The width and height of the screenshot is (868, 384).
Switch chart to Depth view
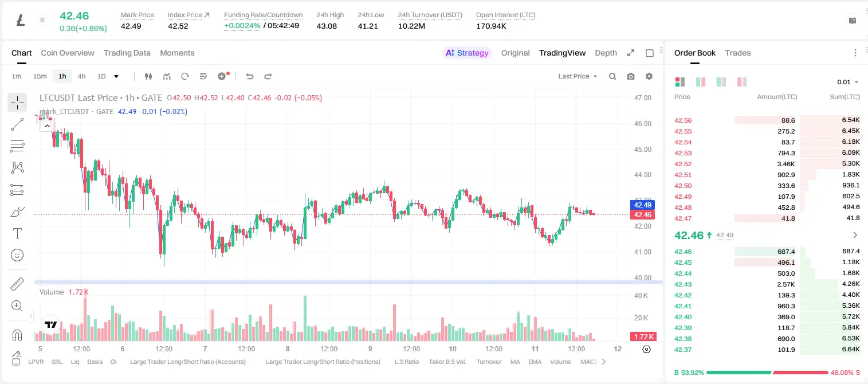click(x=606, y=53)
